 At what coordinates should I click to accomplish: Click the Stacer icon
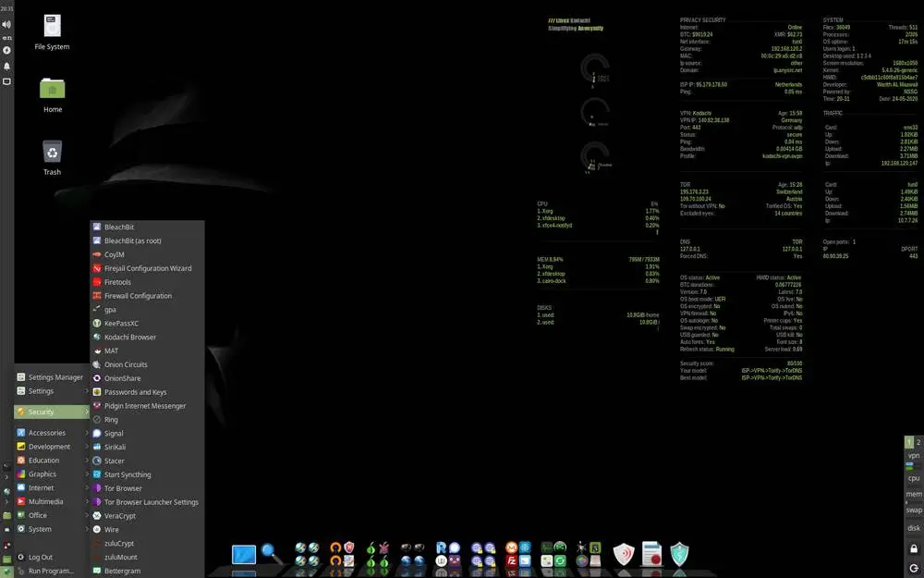(97, 461)
